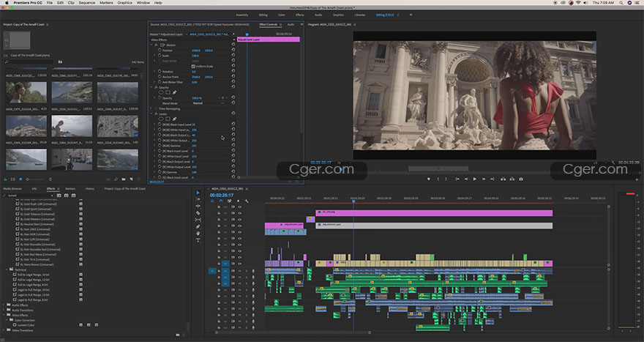Reset the Position parameter in Effect Controls
The height and width of the screenshot is (342, 644).
(x=233, y=50)
